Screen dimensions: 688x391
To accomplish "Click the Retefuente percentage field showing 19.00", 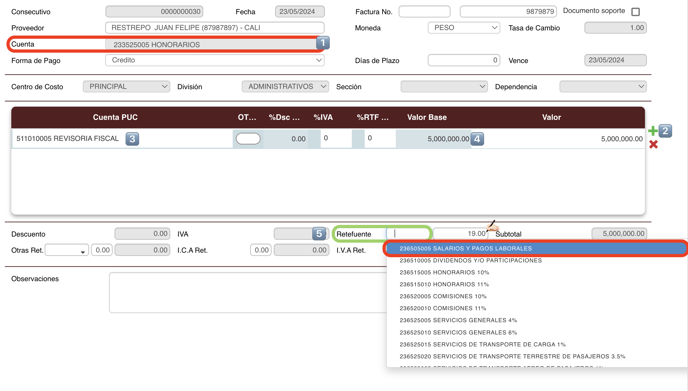I will [460, 234].
